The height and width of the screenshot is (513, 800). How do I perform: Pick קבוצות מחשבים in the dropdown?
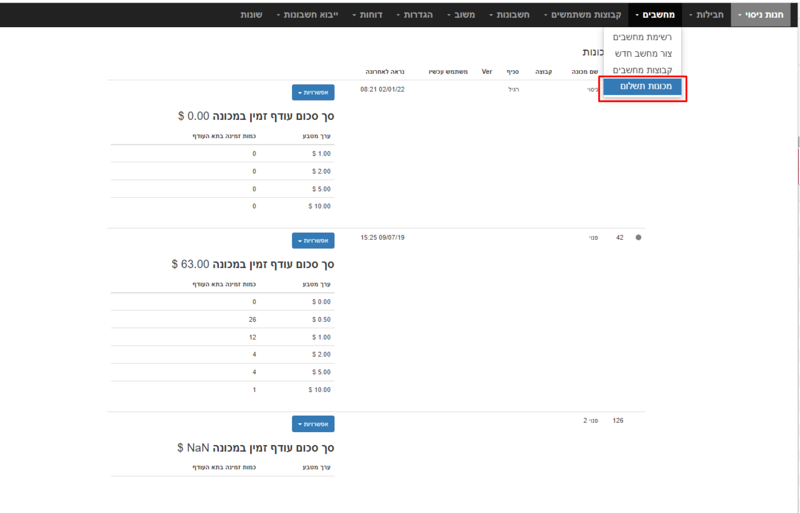pyautogui.click(x=642, y=69)
